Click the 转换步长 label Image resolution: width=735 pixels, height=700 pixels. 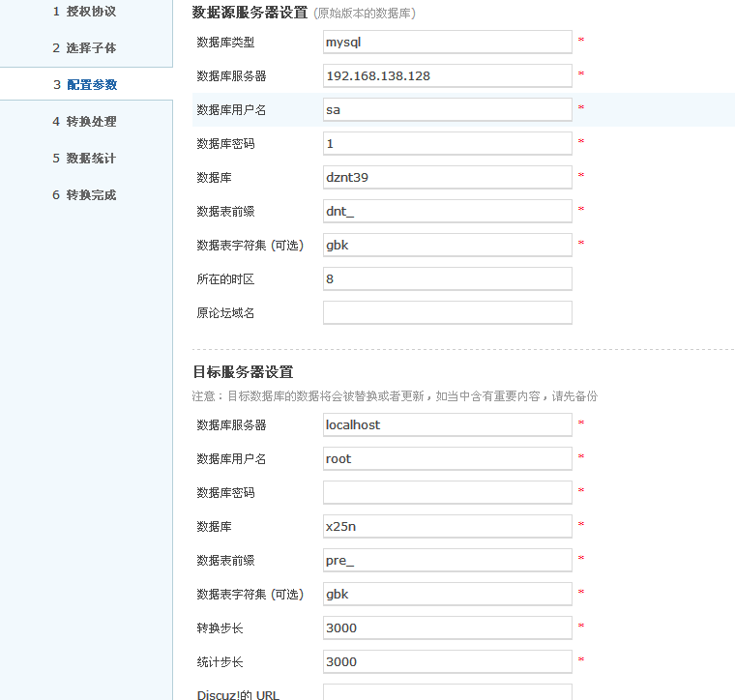[220, 627]
